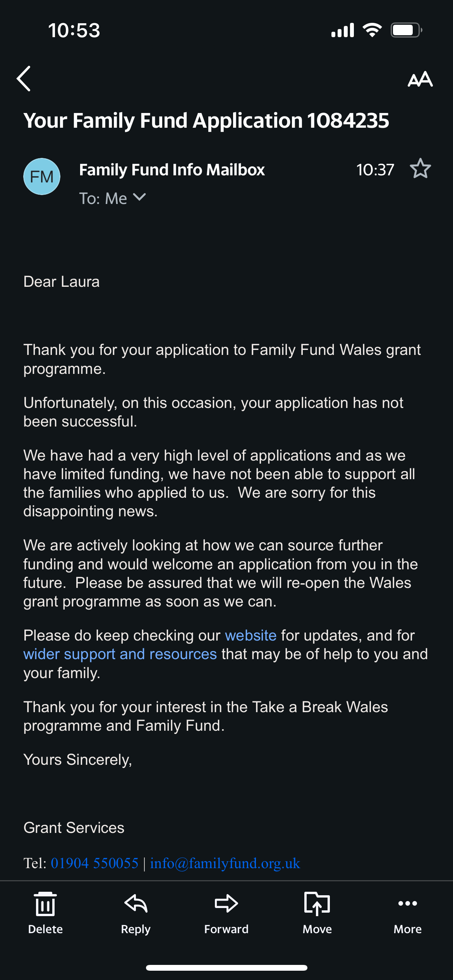
Task: Tap the Wi-Fi status icon
Action: [x=372, y=30]
